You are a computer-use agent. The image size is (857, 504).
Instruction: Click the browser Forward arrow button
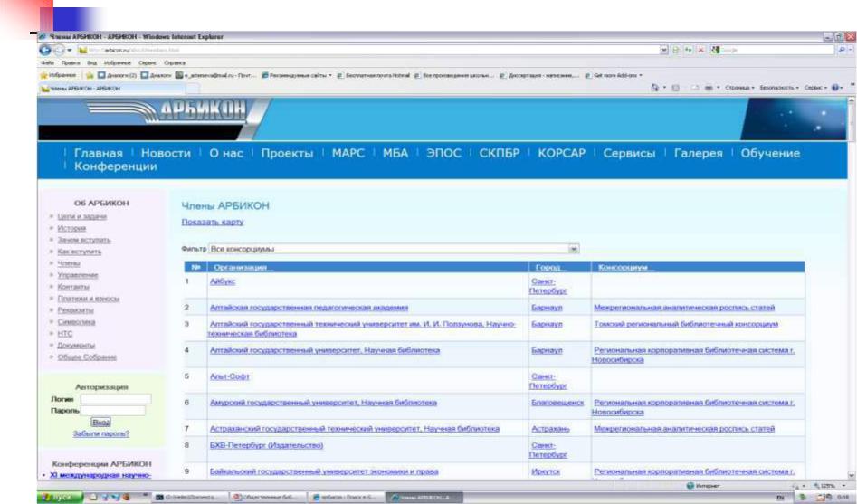coord(59,51)
